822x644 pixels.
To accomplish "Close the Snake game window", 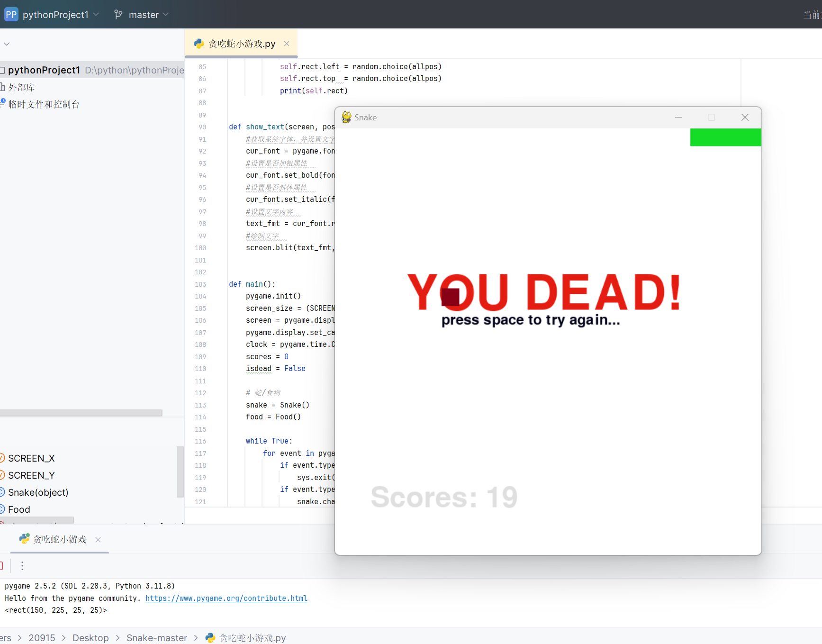I will pyautogui.click(x=745, y=118).
